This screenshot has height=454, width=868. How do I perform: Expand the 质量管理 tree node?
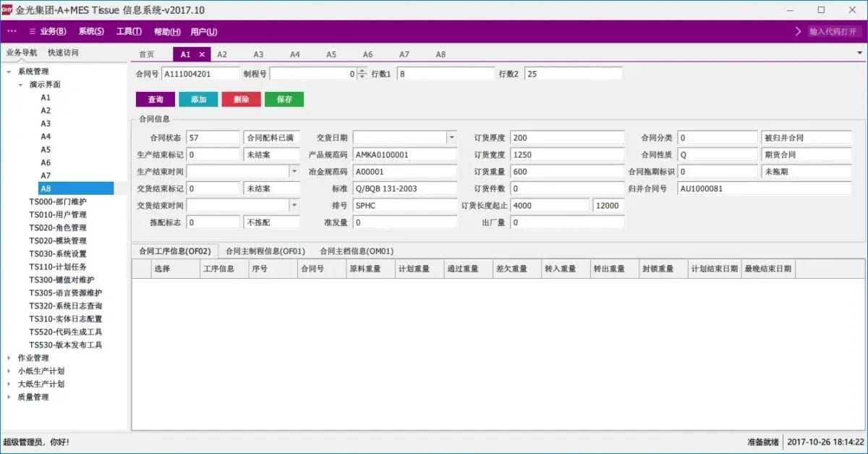click(9, 398)
